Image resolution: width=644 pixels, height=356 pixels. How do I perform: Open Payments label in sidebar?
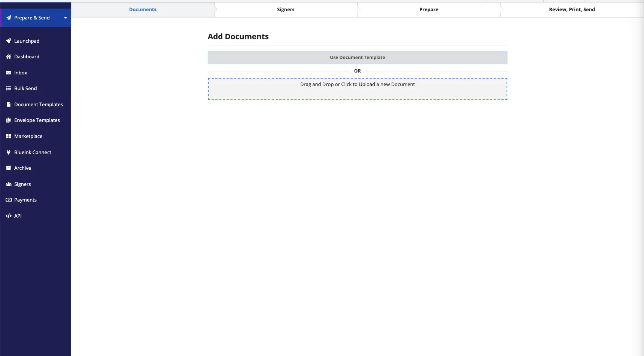pyautogui.click(x=25, y=200)
